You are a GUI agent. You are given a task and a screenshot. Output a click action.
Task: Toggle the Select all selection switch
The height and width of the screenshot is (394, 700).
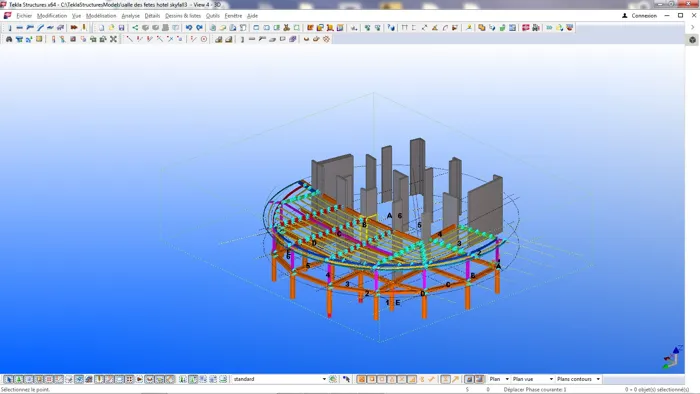click(8, 379)
